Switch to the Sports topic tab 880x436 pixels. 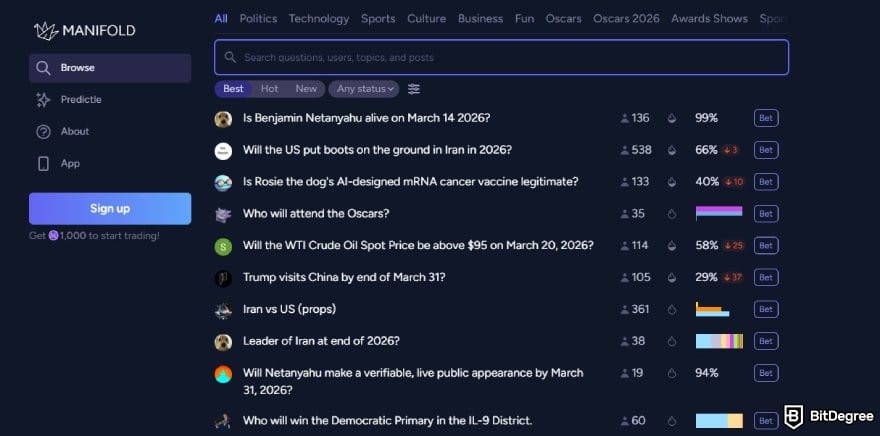pyautogui.click(x=378, y=19)
